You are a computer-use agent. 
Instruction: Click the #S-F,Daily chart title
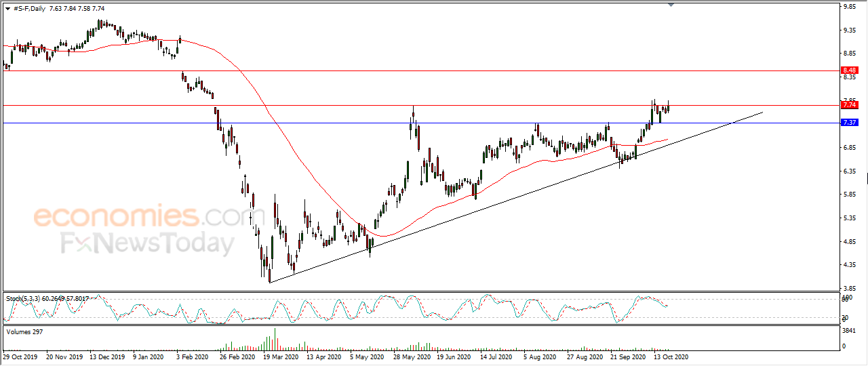coord(29,9)
